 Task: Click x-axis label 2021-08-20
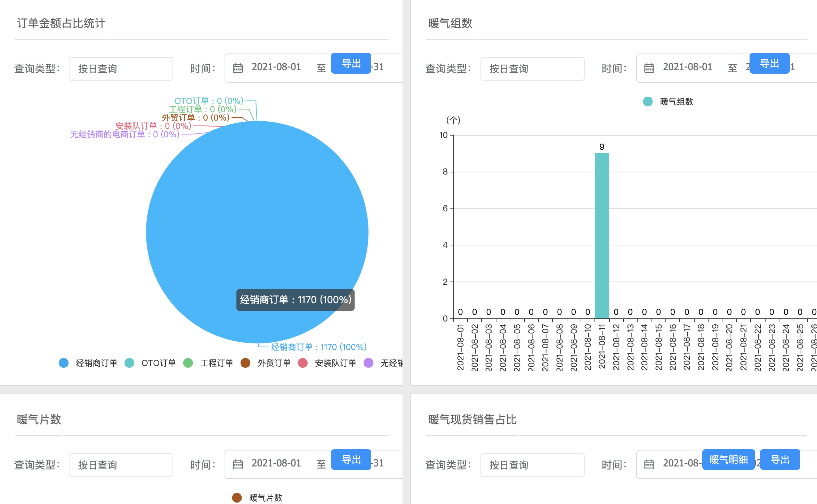pos(729,347)
